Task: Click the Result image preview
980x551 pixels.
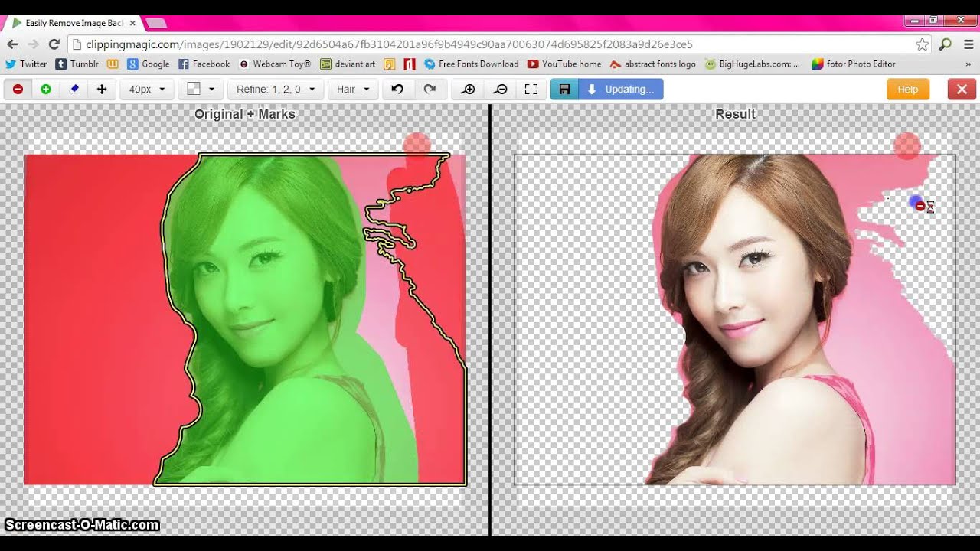Action: (x=735, y=319)
